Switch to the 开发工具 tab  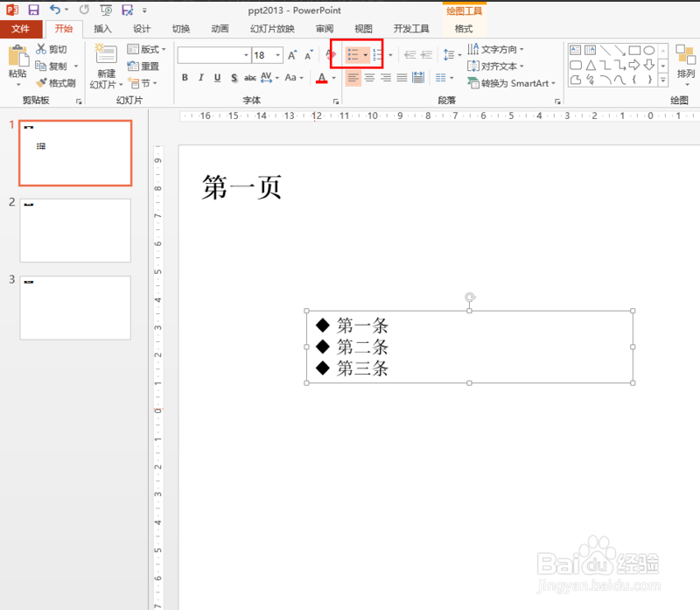[411, 29]
